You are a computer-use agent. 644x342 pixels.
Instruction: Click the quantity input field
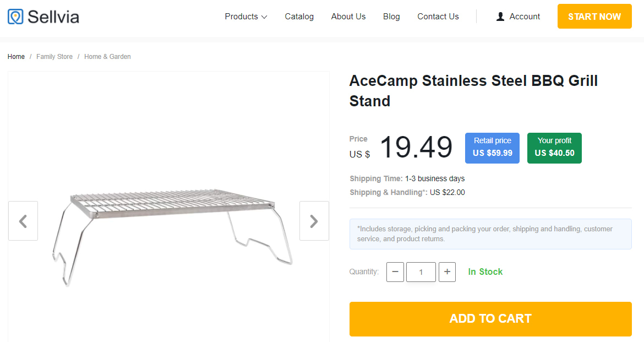click(421, 272)
